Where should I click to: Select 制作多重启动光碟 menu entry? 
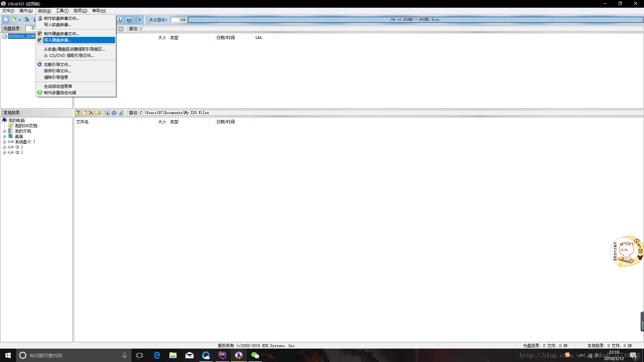(x=76, y=93)
